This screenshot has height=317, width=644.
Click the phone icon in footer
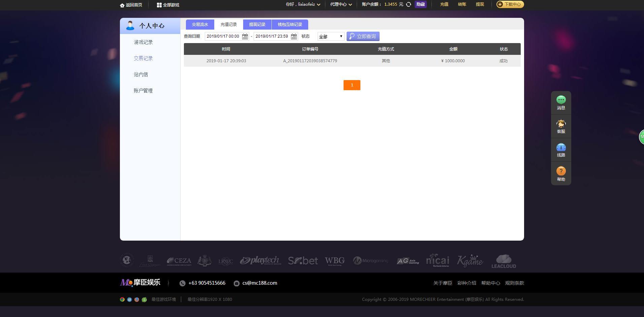coord(183,283)
